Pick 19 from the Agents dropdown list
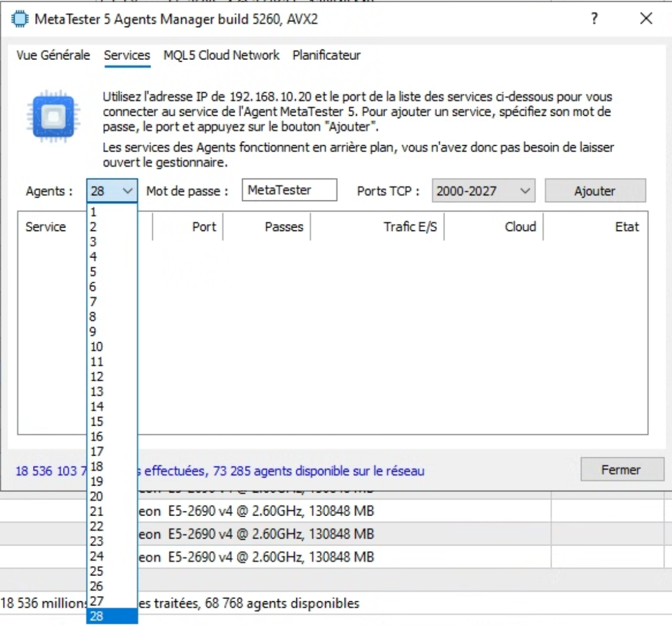This screenshot has width=672, height=626. tap(112, 481)
